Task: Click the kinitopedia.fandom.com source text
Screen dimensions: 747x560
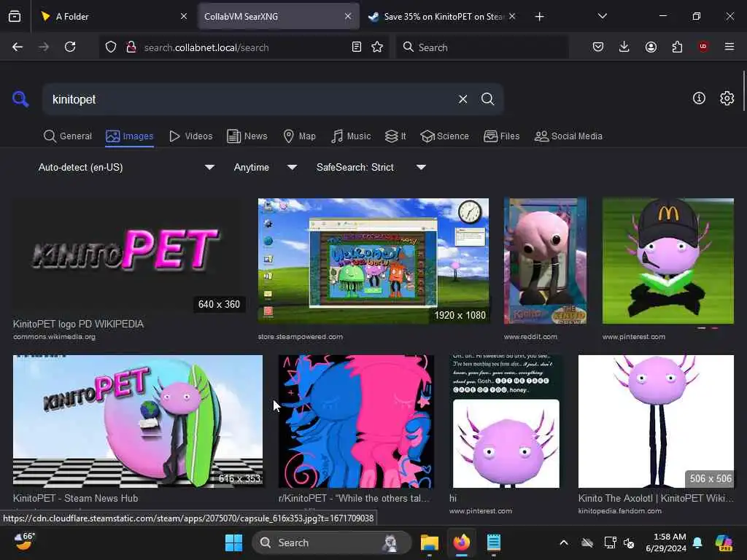Action: tap(620, 511)
